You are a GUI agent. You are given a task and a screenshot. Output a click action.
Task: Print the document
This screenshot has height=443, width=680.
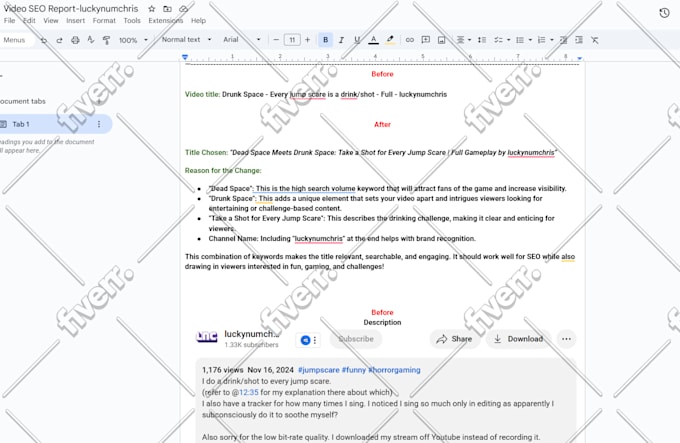click(75, 40)
